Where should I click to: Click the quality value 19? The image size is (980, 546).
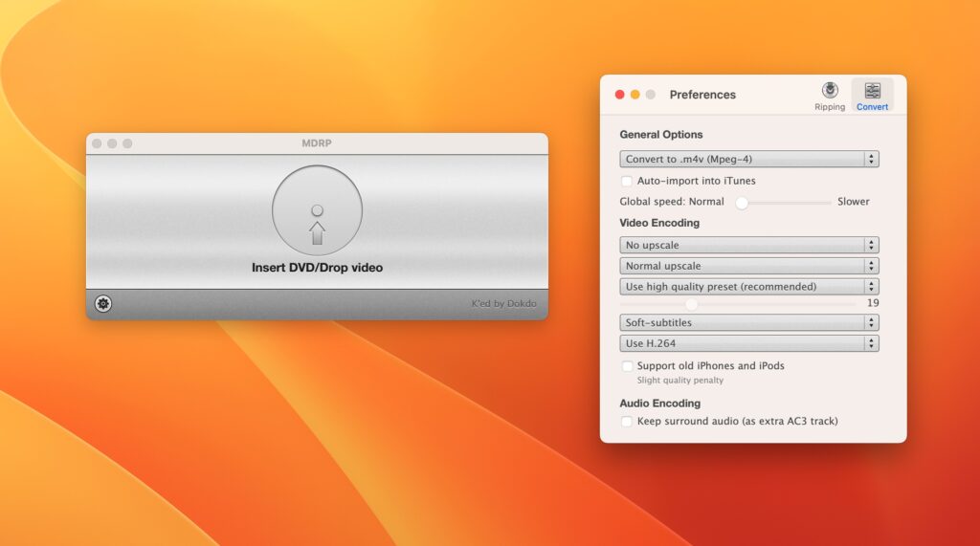click(873, 303)
